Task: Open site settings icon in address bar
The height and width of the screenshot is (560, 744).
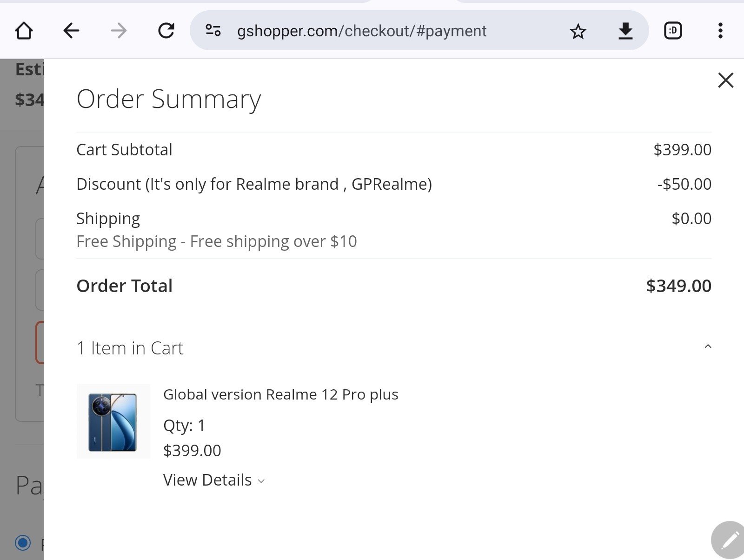Action: click(213, 31)
